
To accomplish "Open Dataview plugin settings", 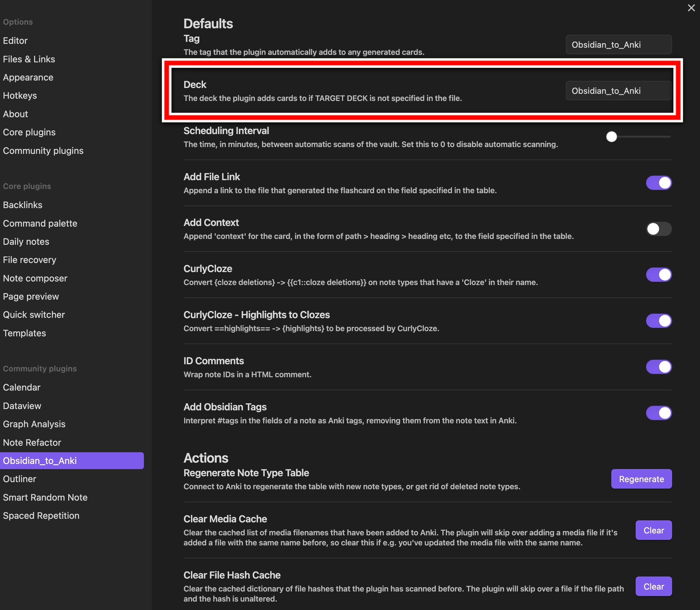I will (x=22, y=406).
